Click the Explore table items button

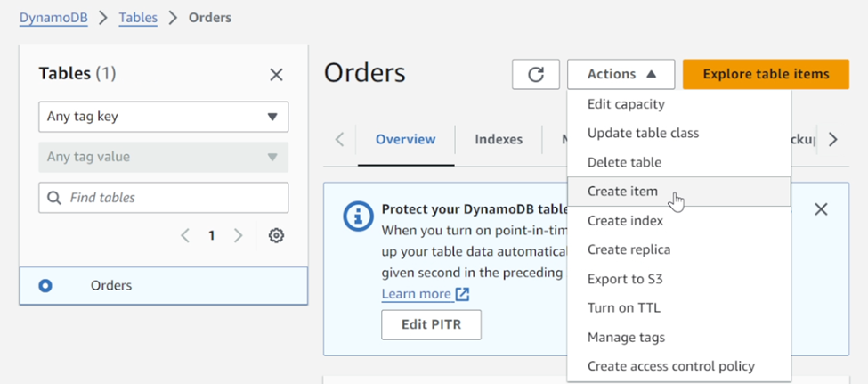766,74
